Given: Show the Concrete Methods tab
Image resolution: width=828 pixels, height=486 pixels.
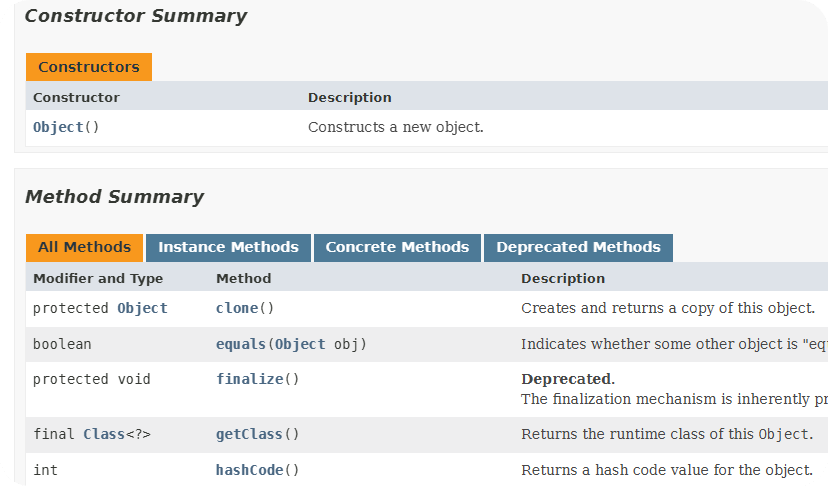Looking at the screenshot, I should (397, 247).
